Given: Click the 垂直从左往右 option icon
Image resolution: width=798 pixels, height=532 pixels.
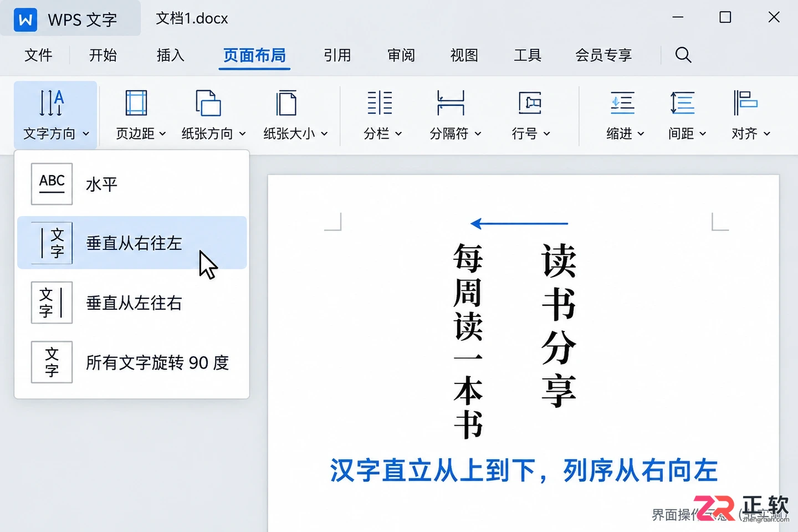Looking at the screenshot, I should click(x=52, y=303).
